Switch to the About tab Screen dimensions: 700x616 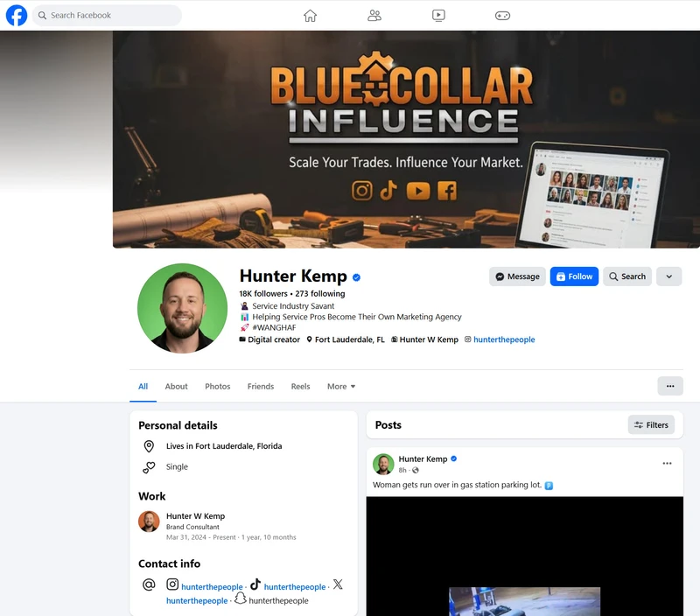click(x=177, y=387)
